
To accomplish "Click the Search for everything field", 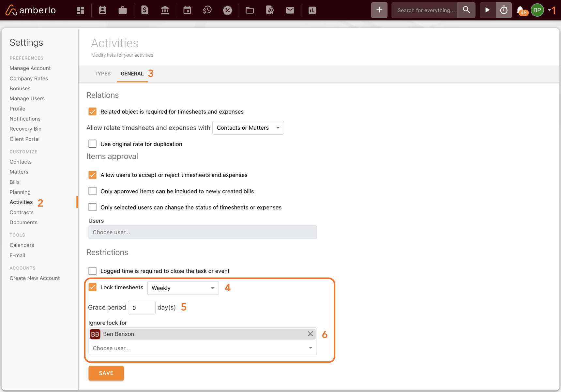I will click(425, 10).
